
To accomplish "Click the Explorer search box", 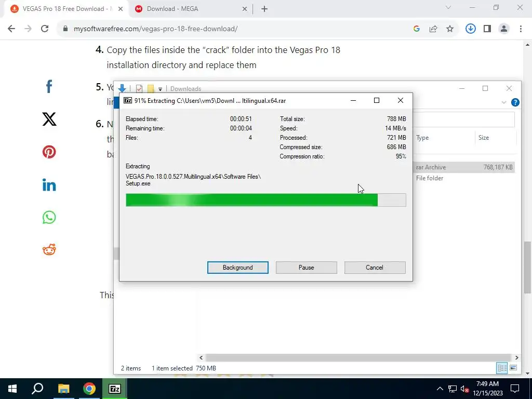I will tap(464, 119).
